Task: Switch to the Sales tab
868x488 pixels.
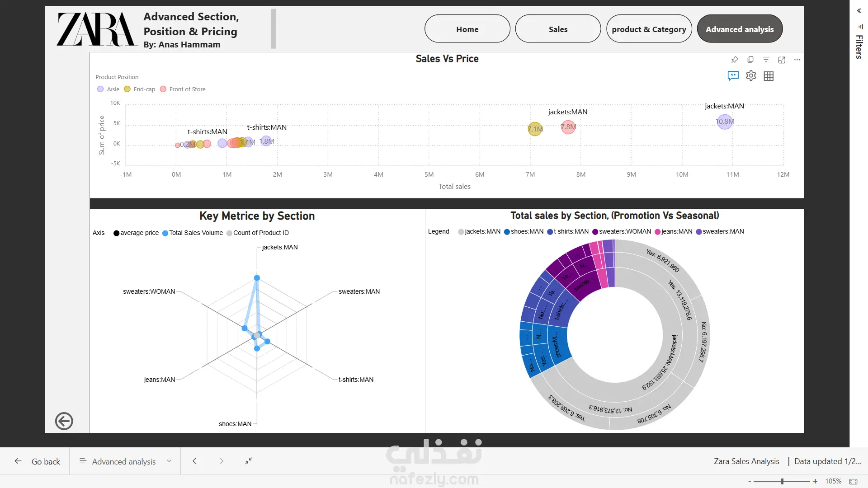Action: tap(558, 29)
